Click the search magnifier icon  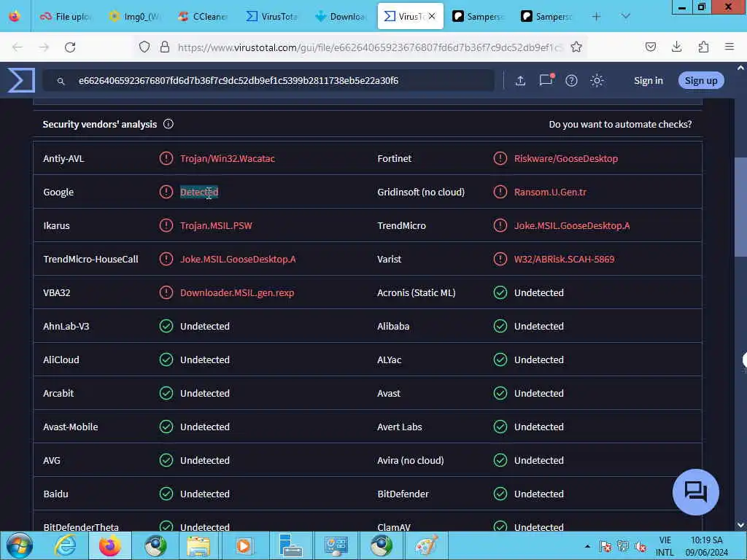61,82
